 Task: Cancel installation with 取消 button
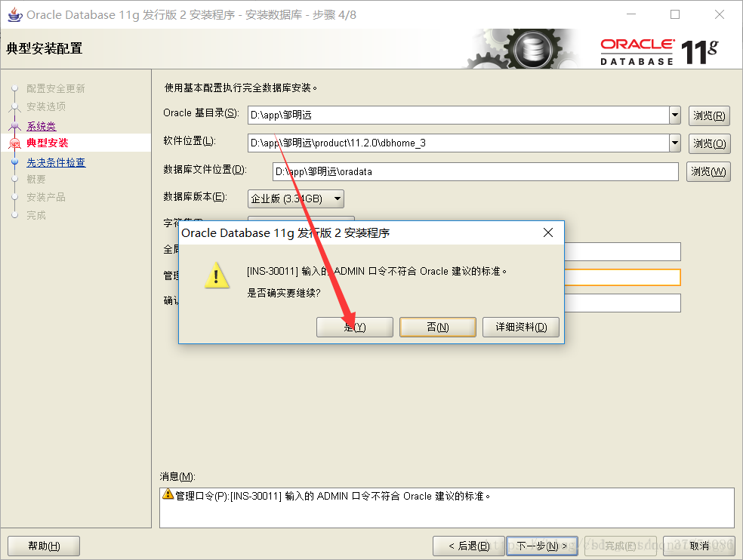(699, 546)
